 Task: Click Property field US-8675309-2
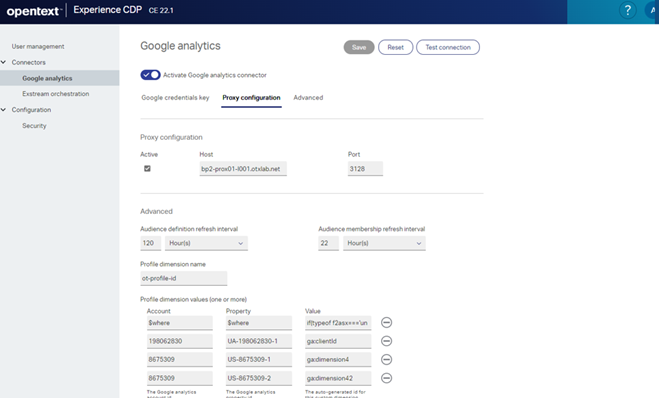click(x=258, y=378)
